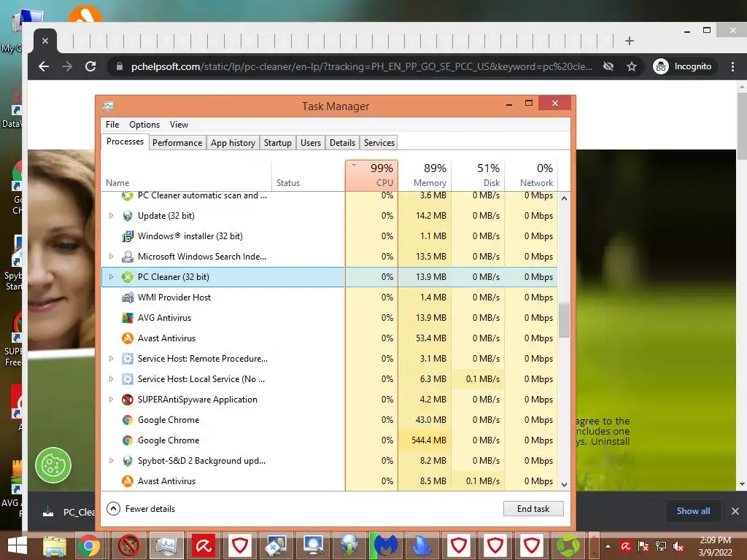Switch to the Startup tab
This screenshot has width=747, height=560.
tap(278, 143)
